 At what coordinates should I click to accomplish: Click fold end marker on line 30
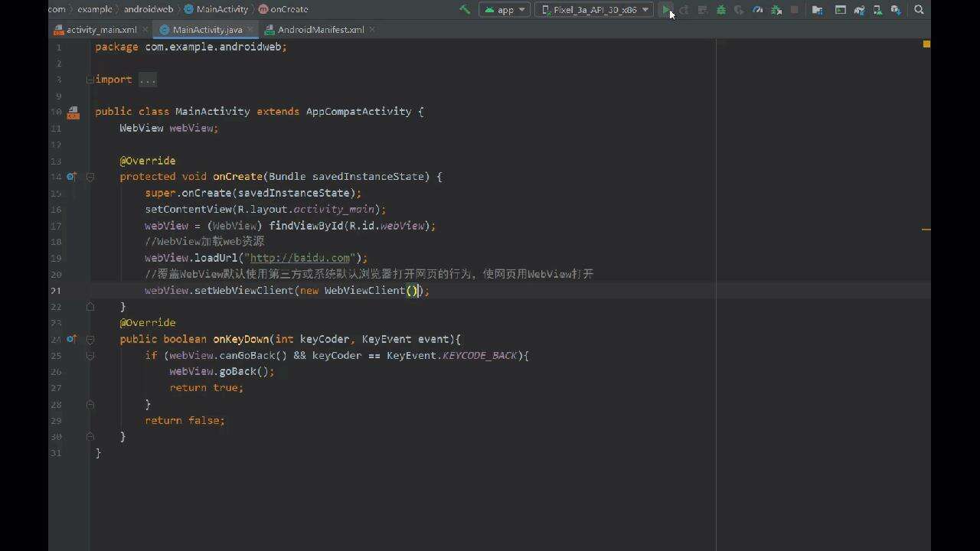pos(90,436)
